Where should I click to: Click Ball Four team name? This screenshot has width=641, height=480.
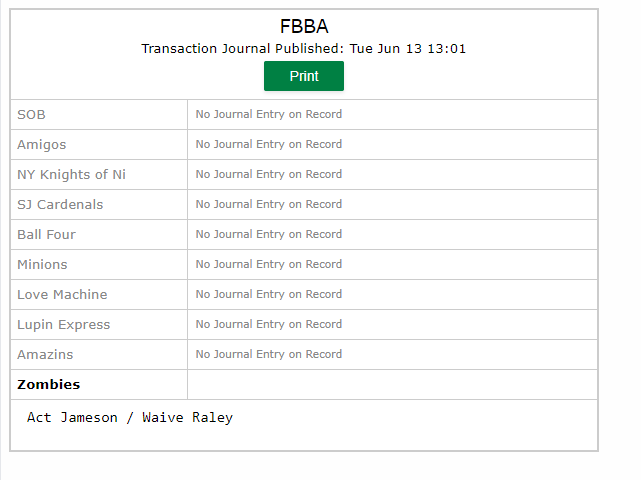coord(46,235)
